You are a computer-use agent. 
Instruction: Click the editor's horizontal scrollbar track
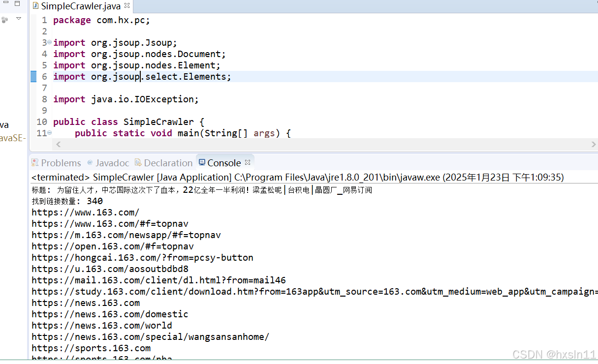(325, 144)
